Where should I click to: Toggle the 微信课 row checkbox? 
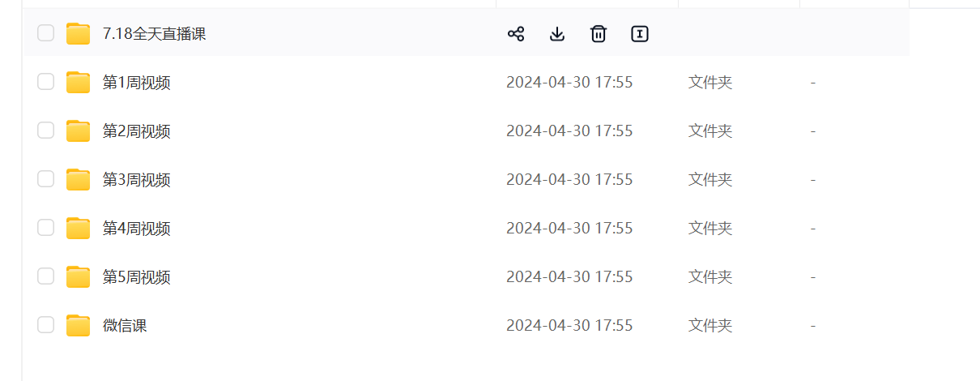click(x=46, y=325)
